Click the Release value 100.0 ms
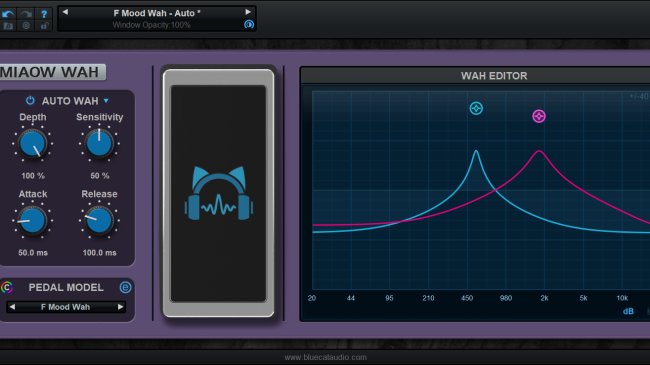The height and width of the screenshot is (365, 650). point(99,253)
